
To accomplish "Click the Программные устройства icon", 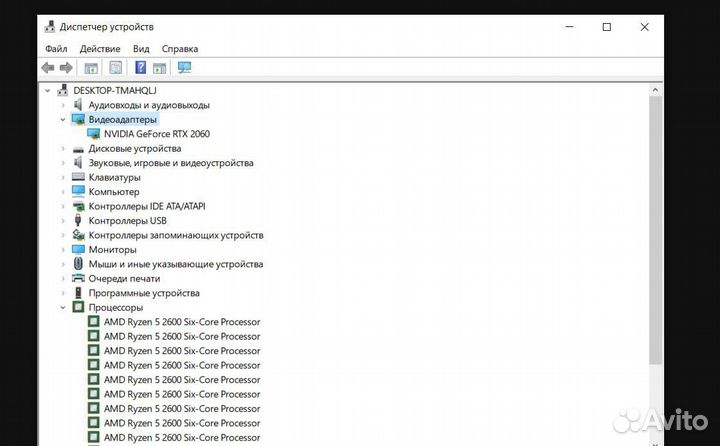I will click(78, 293).
